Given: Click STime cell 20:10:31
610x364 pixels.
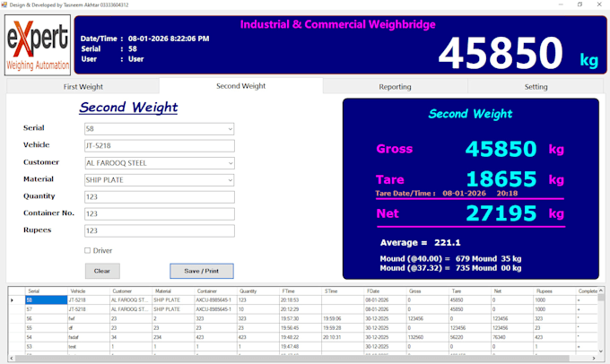Looking at the screenshot, I should tap(343, 338).
